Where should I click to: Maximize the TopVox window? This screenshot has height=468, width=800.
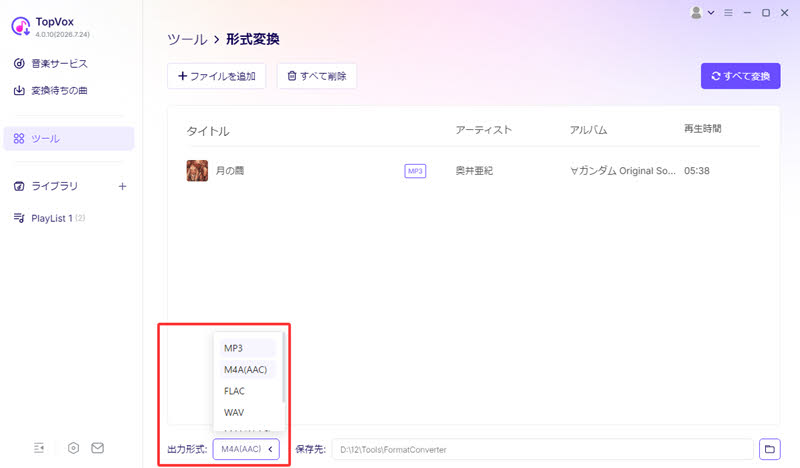click(766, 13)
